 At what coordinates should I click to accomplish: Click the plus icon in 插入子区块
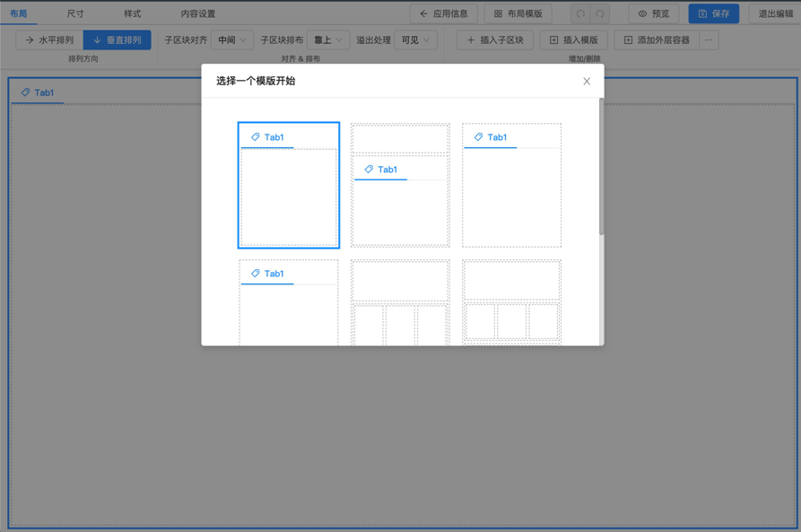471,39
